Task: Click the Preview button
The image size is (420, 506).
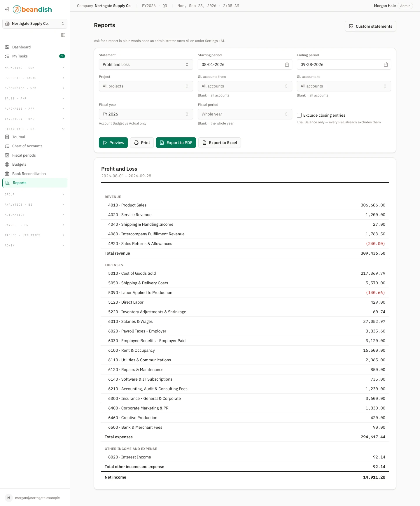Action: [x=113, y=143]
